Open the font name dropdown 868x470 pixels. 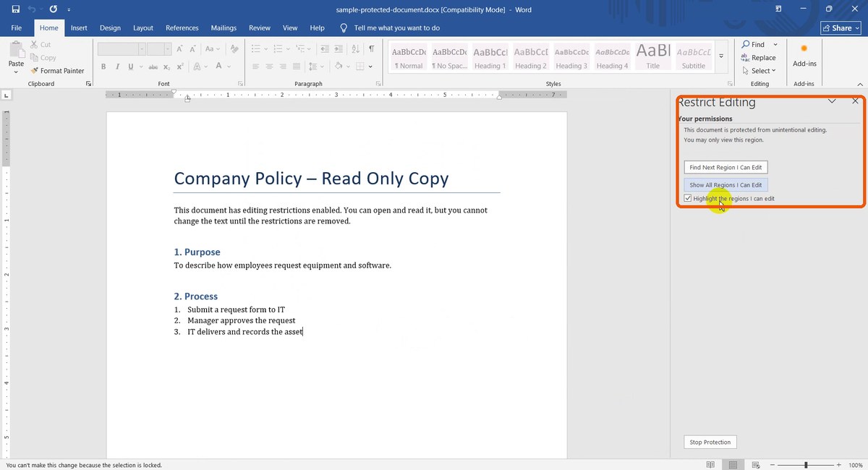142,49
